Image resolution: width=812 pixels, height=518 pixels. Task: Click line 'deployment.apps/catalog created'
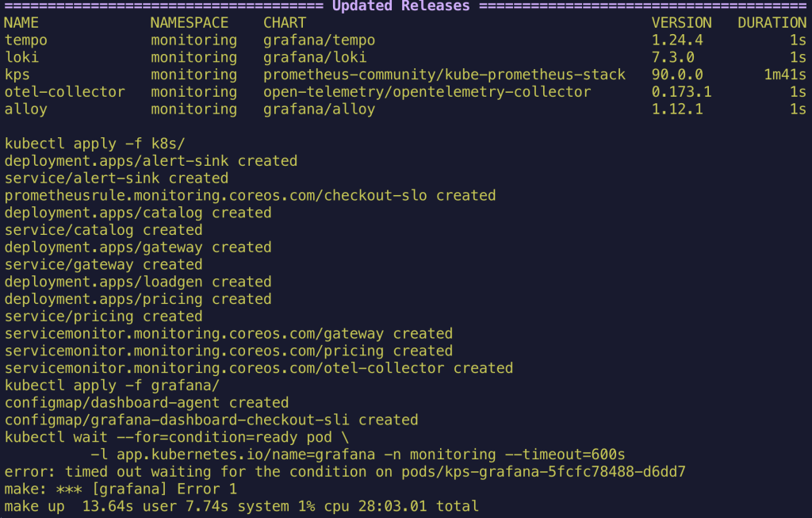[138, 213]
